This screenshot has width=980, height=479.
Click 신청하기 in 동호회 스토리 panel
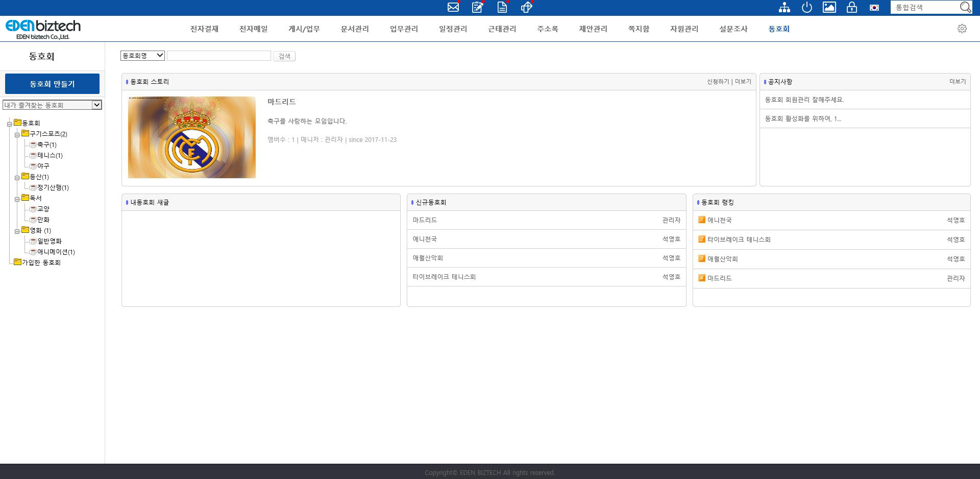tap(718, 82)
